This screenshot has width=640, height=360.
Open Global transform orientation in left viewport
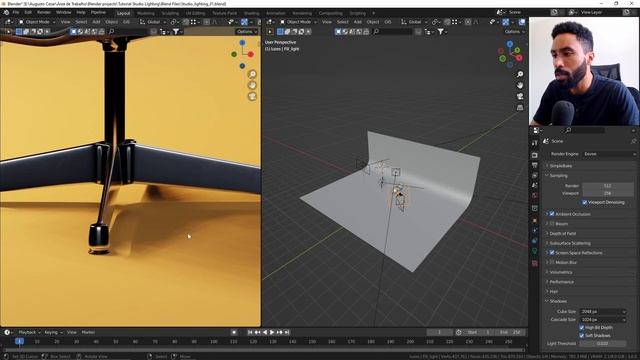point(153,22)
